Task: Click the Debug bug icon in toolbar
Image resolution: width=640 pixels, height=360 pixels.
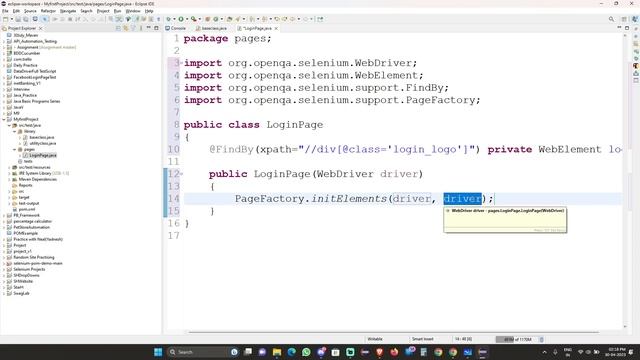Action: 168,19
